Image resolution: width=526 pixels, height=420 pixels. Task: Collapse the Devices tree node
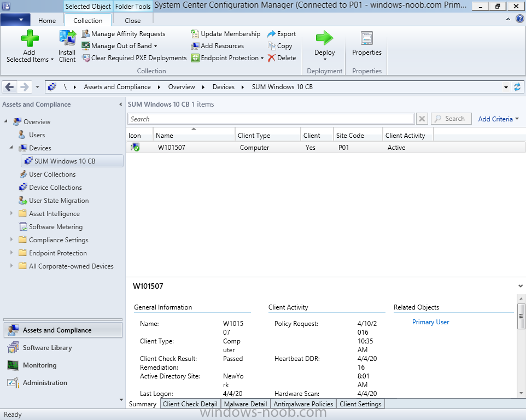coord(11,147)
